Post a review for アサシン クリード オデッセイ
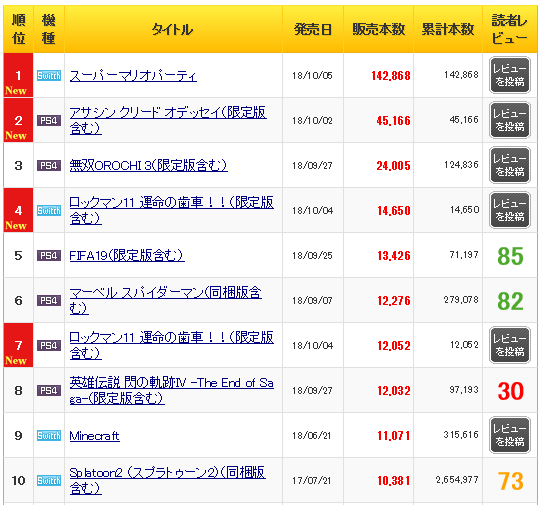Screen dimensions: 541x505 coord(510,120)
